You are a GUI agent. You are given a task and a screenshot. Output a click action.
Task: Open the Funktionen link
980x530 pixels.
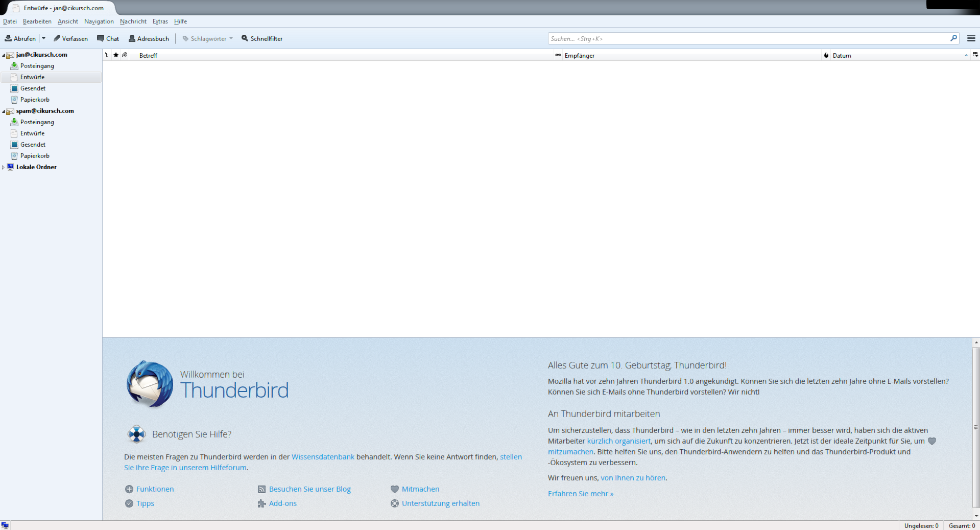155,489
